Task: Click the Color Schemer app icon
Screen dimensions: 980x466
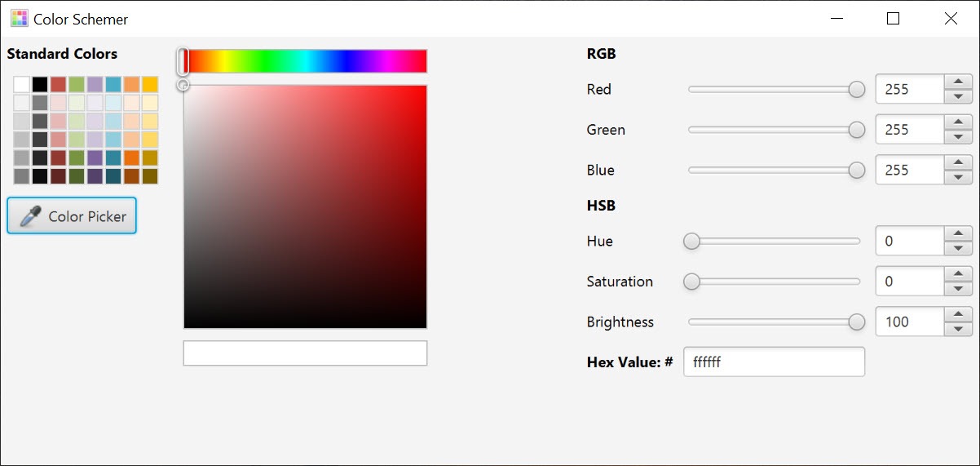Action: coord(19,18)
